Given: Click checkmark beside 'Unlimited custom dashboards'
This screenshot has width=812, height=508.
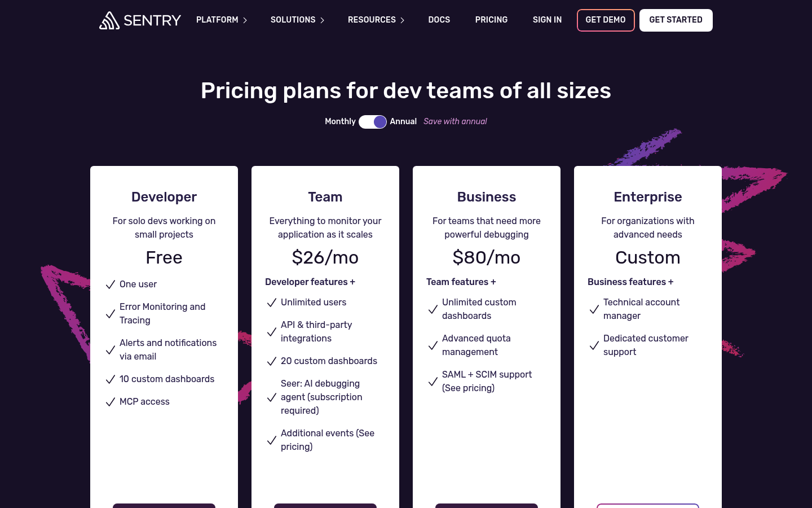Looking at the screenshot, I should click(x=433, y=309).
